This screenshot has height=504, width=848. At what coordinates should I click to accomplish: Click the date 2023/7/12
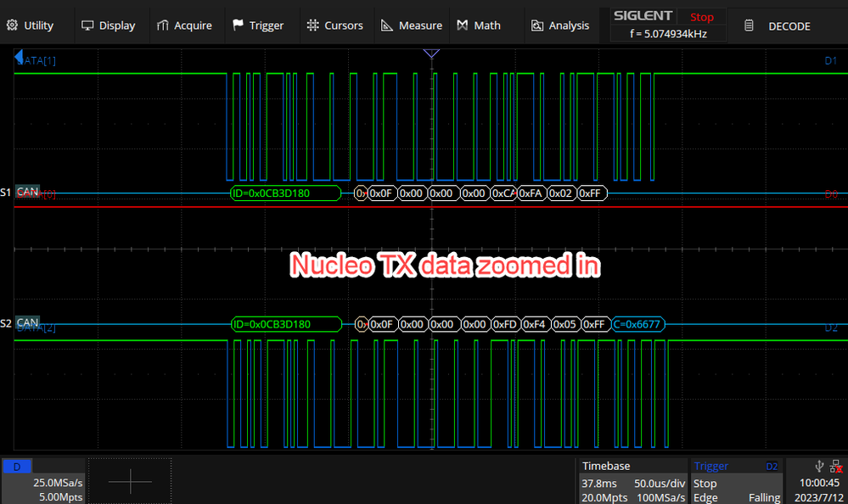coord(819,497)
